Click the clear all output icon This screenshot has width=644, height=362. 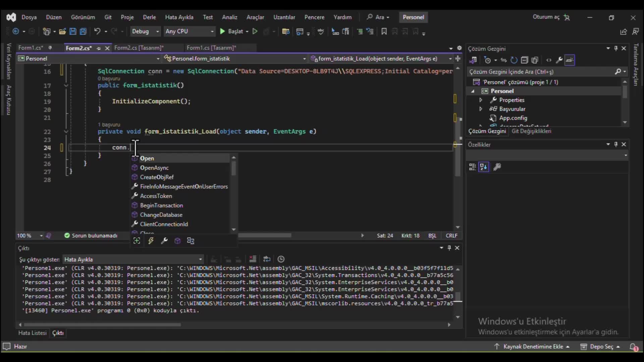click(253, 259)
